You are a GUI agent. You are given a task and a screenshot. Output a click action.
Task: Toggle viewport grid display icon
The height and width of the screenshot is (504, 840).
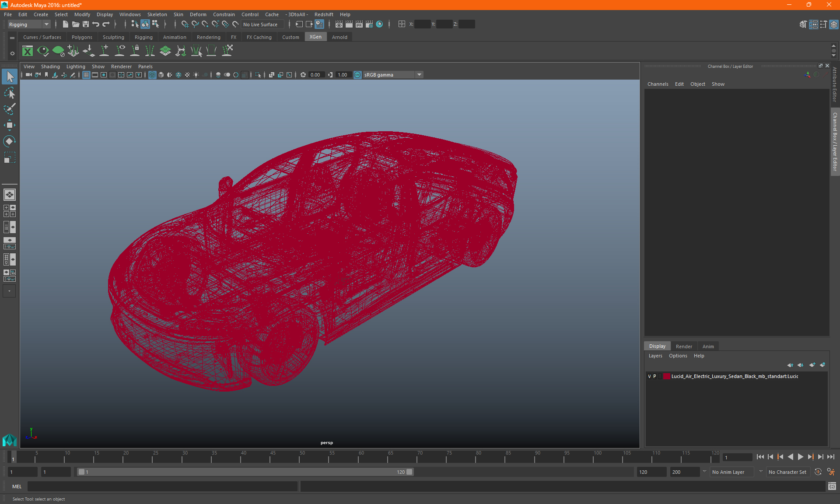tap(86, 75)
